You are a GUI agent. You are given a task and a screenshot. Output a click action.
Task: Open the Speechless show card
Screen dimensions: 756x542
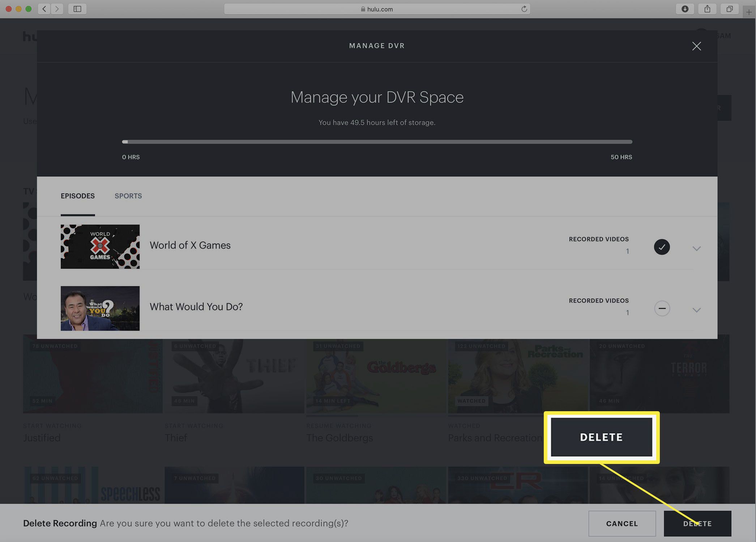tap(93, 485)
